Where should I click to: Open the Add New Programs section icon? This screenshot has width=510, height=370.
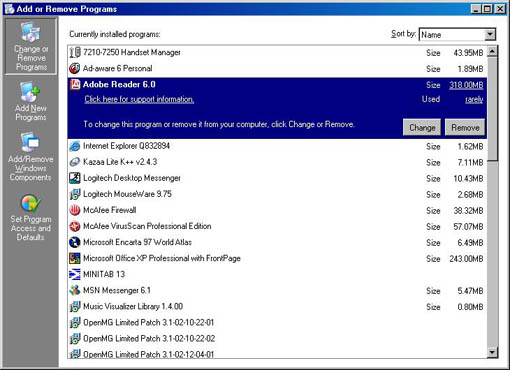30,92
